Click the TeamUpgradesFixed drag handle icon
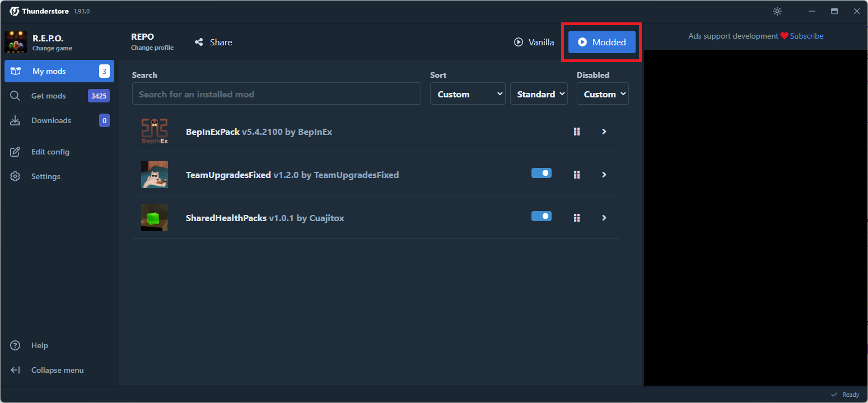This screenshot has height=403, width=868. [x=577, y=175]
